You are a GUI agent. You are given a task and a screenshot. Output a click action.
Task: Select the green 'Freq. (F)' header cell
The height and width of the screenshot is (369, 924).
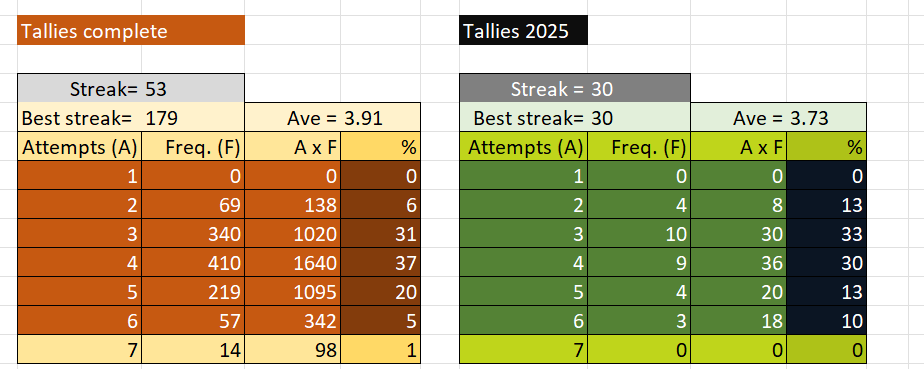[639, 147]
